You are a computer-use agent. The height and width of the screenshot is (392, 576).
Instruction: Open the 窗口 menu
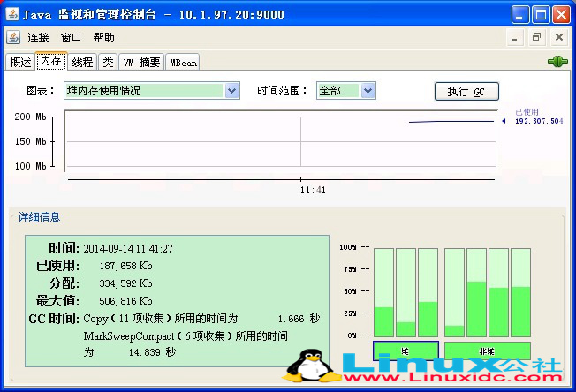point(71,37)
